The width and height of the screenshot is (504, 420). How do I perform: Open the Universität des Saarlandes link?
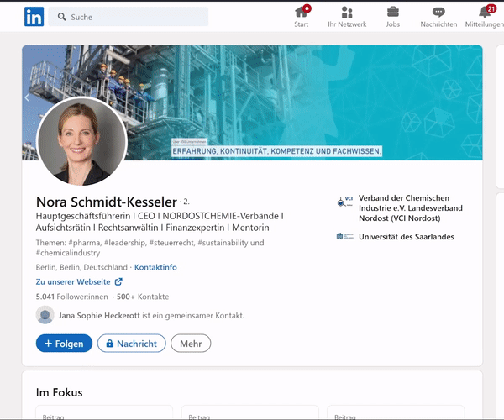[407, 237]
